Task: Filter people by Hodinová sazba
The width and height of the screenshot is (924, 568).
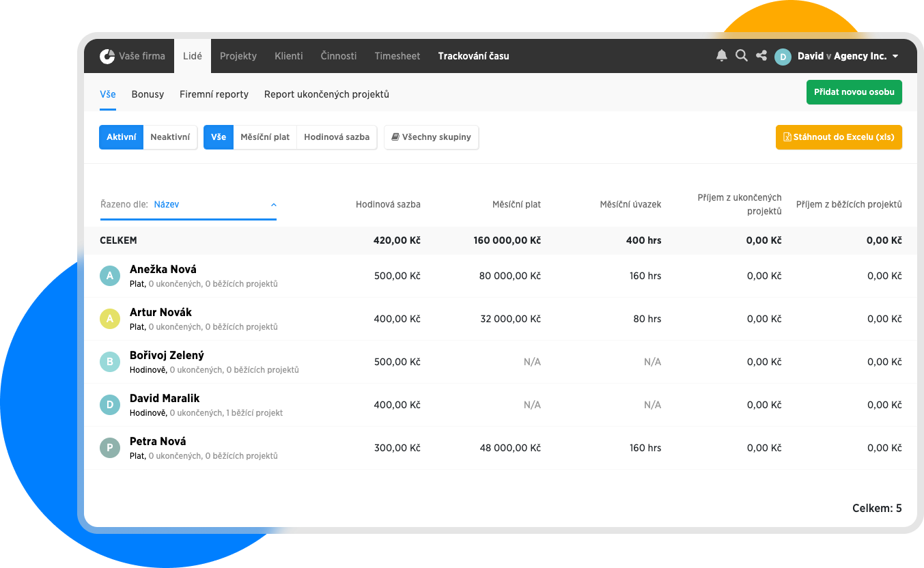Action: tap(337, 137)
